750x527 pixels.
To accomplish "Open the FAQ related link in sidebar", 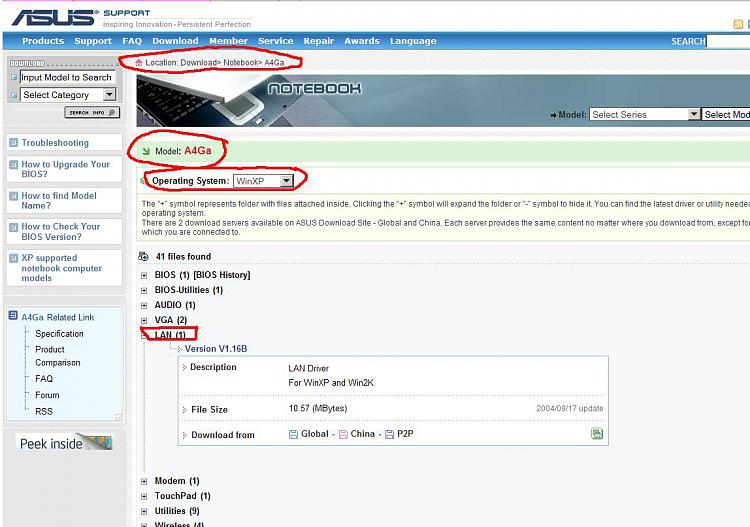I will pyautogui.click(x=44, y=378).
